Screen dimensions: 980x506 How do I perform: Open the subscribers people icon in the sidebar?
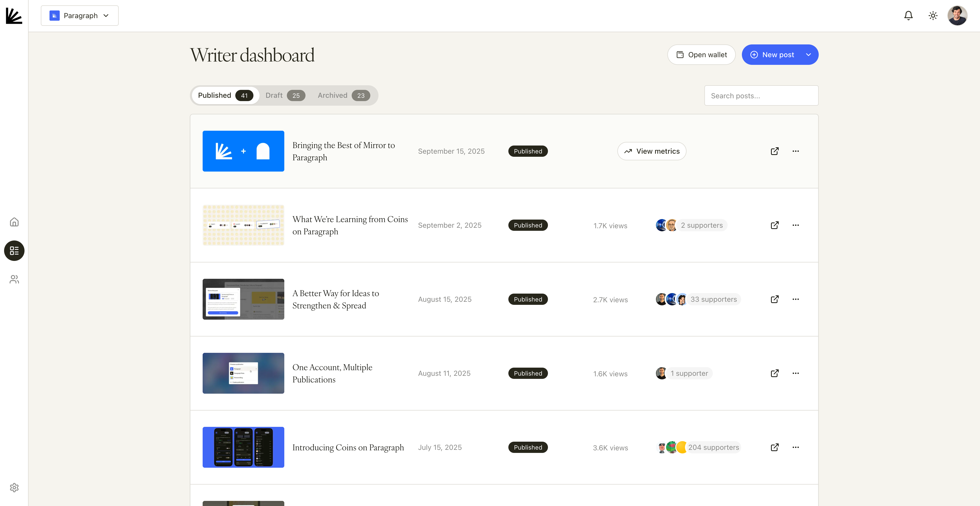point(14,279)
